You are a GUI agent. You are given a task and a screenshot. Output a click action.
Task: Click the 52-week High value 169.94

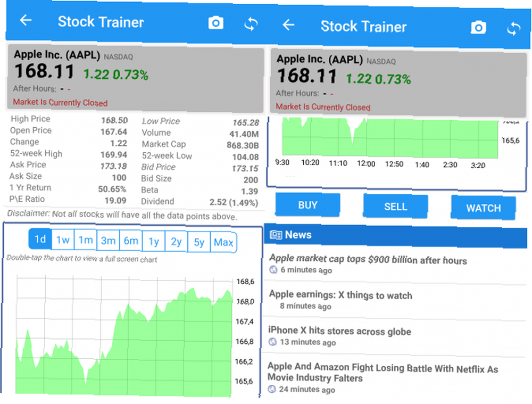(x=114, y=155)
